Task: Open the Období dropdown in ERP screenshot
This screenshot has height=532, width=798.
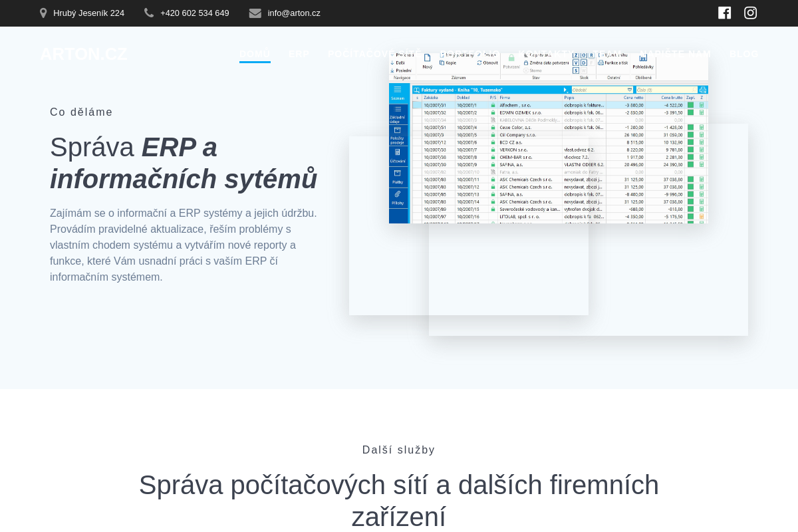Action: click(x=602, y=90)
